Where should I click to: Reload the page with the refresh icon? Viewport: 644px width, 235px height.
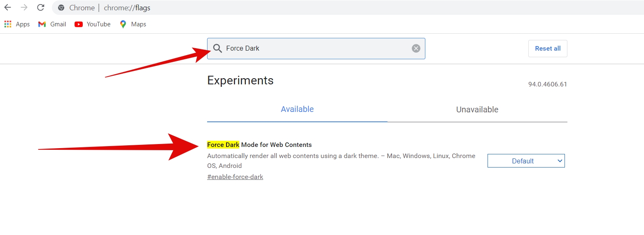[40, 7]
